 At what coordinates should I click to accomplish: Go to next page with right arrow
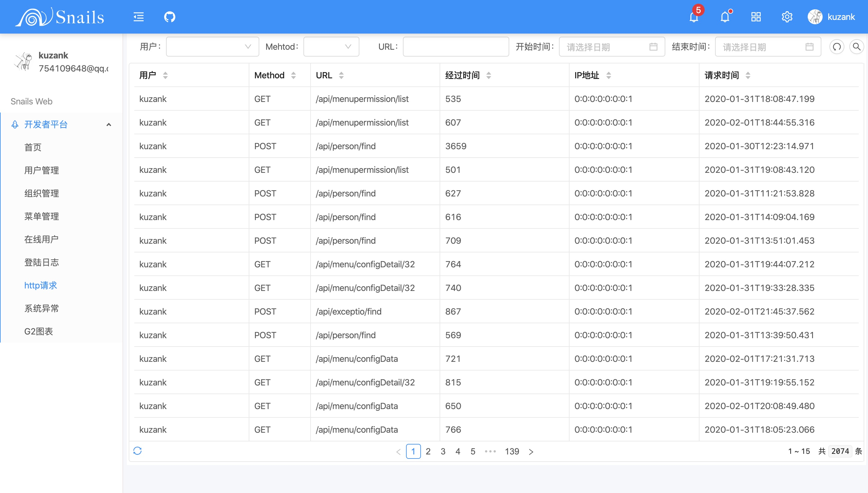[x=531, y=451]
